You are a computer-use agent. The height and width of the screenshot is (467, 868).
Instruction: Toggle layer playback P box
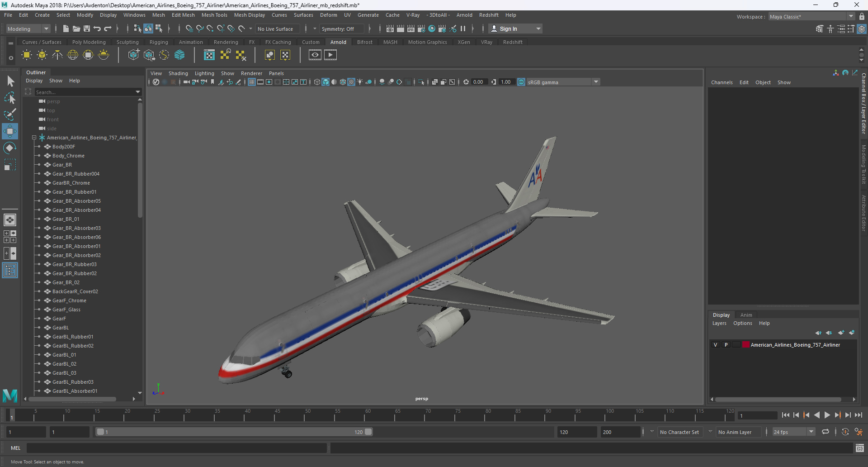(726, 345)
